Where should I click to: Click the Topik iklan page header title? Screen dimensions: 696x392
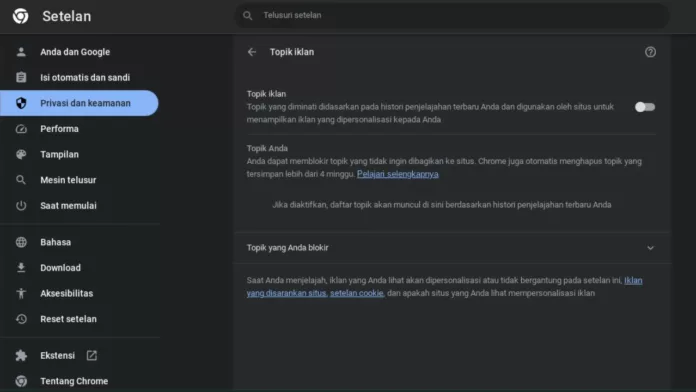pyautogui.click(x=292, y=52)
